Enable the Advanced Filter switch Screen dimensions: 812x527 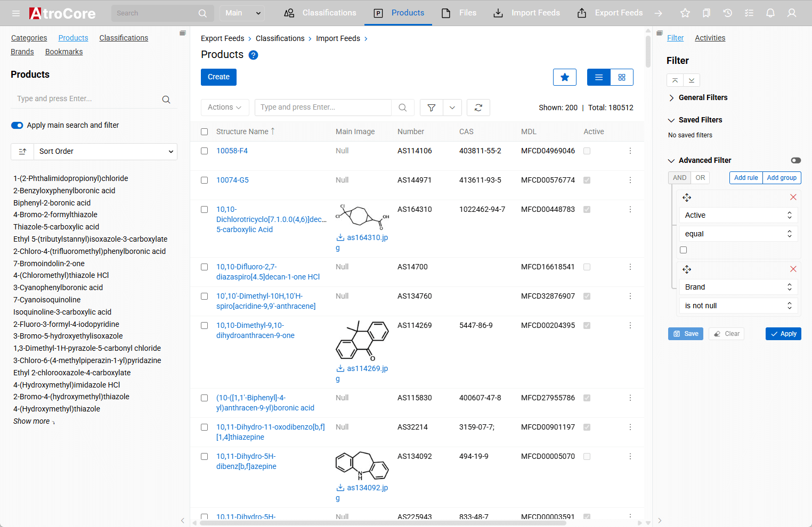coord(795,160)
